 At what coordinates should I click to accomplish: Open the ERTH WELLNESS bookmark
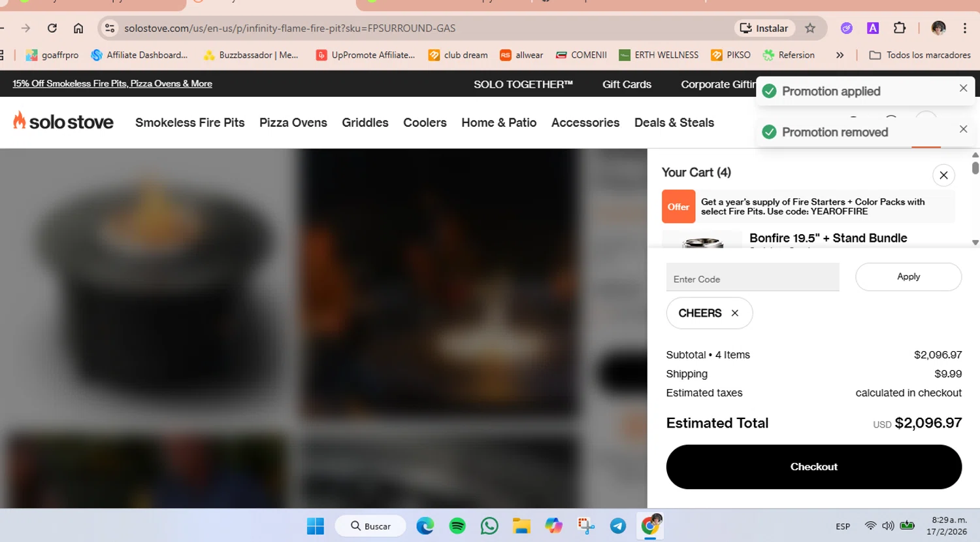click(659, 55)
